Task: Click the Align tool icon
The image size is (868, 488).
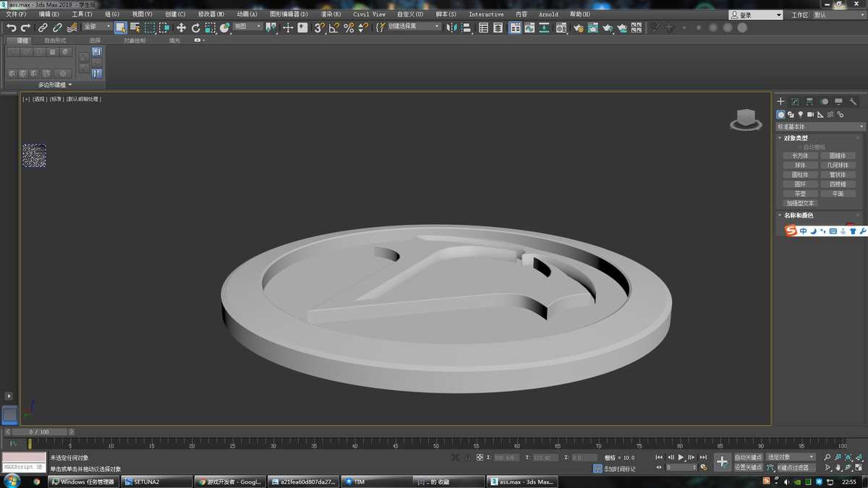Action: click(467, 27)
